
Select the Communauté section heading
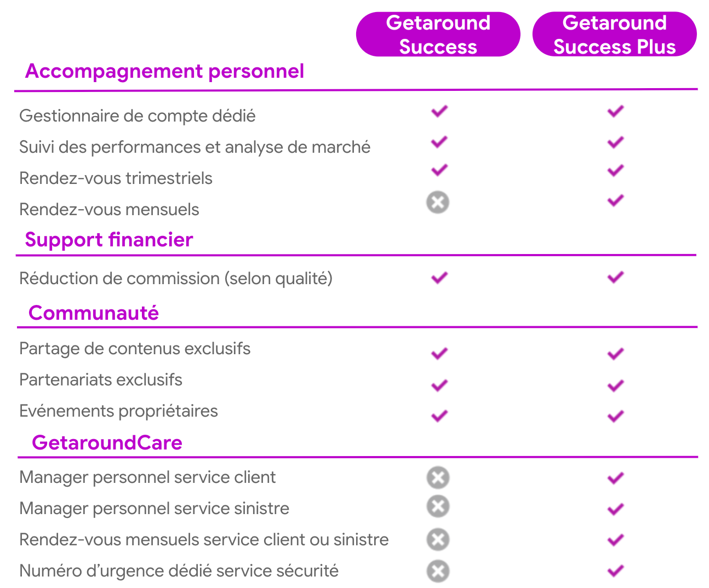coord(94,313)
